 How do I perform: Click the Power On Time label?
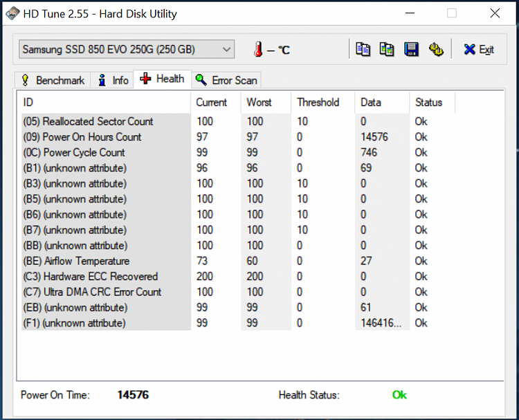(55, 395)
